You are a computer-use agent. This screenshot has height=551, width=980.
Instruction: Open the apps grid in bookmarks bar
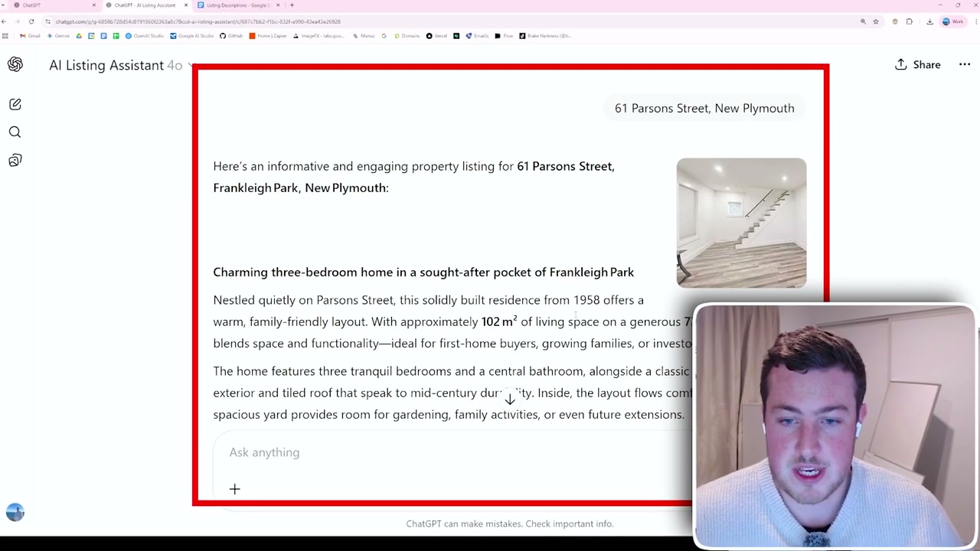(5, 36)
